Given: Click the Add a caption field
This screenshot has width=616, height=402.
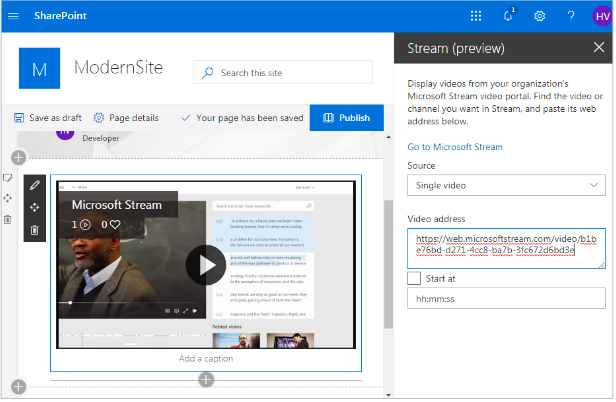Looking at the screenshot, I should (x=207, y=360).
